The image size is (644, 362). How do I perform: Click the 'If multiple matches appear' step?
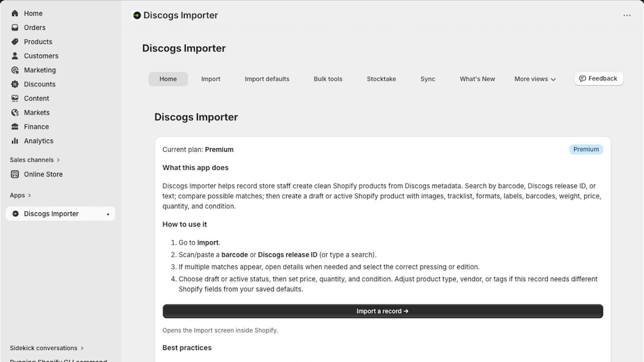click(329, 267)
